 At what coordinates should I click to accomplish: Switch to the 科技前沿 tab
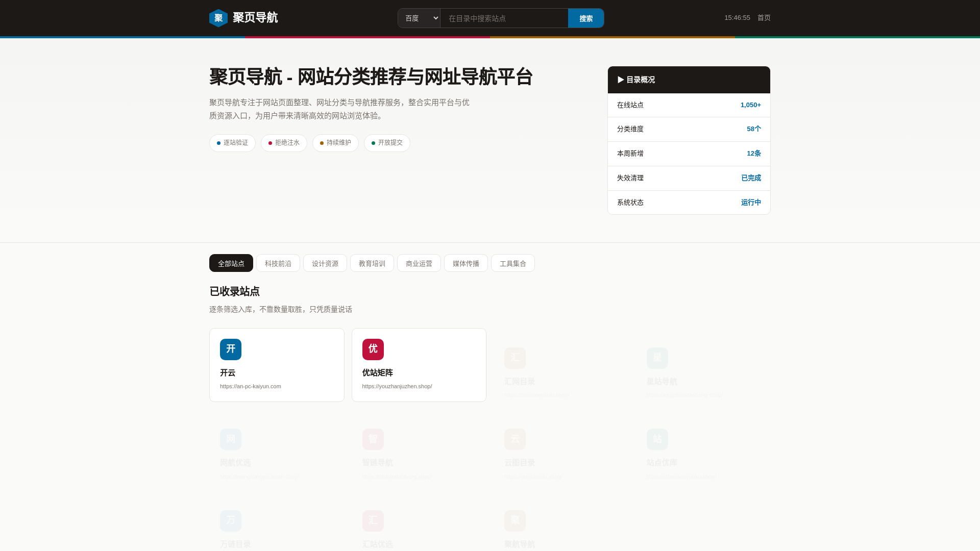(278, 263)
